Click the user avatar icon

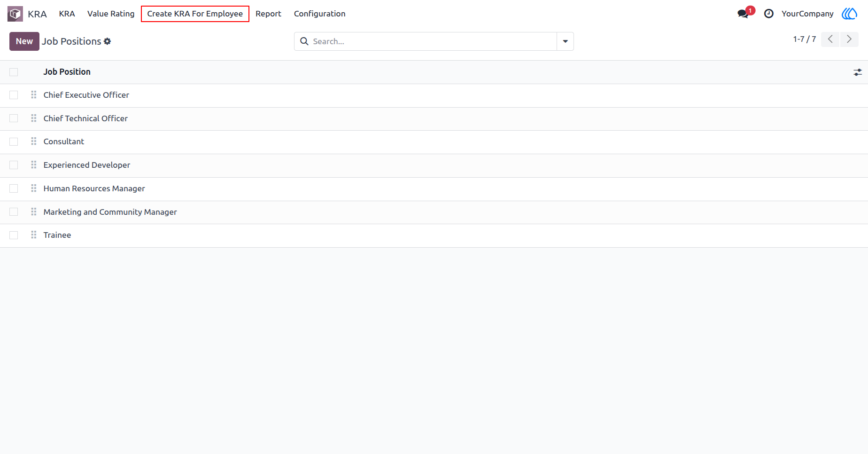click(849, 14)
